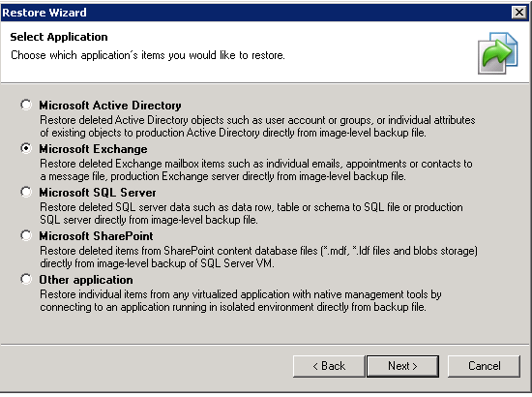Click the Microsoft Active Directory label
The height and width of the screenshot is (397, 532).
click(110, 106)
